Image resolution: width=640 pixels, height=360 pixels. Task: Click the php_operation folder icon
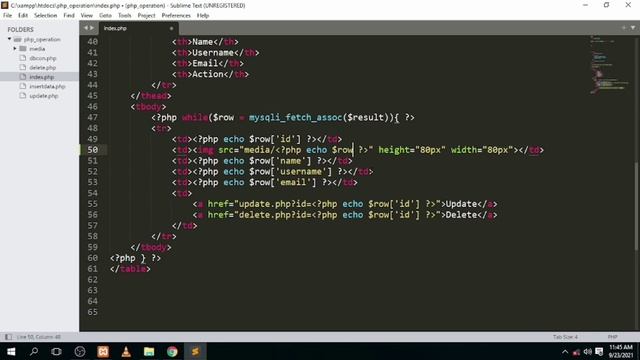[17, 39]
